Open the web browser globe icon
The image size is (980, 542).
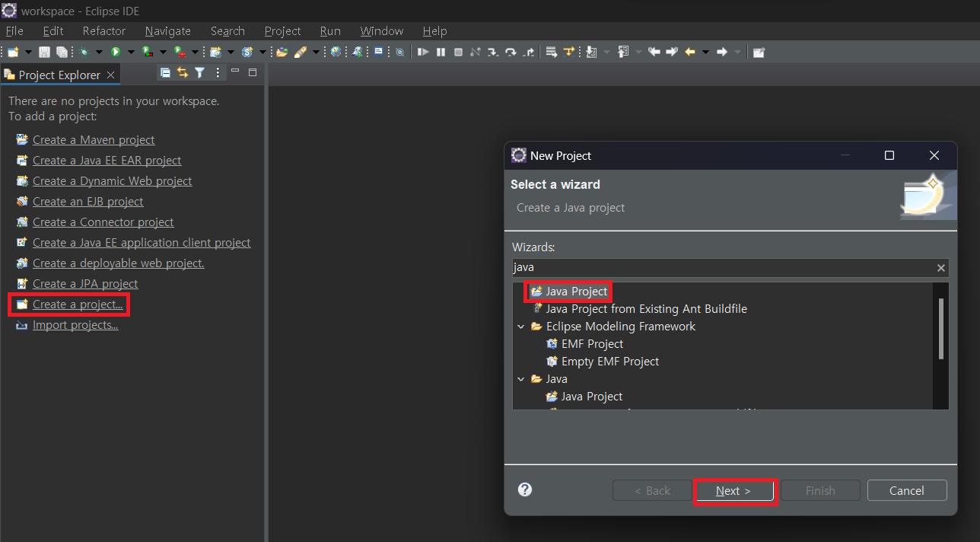point(336,52)
